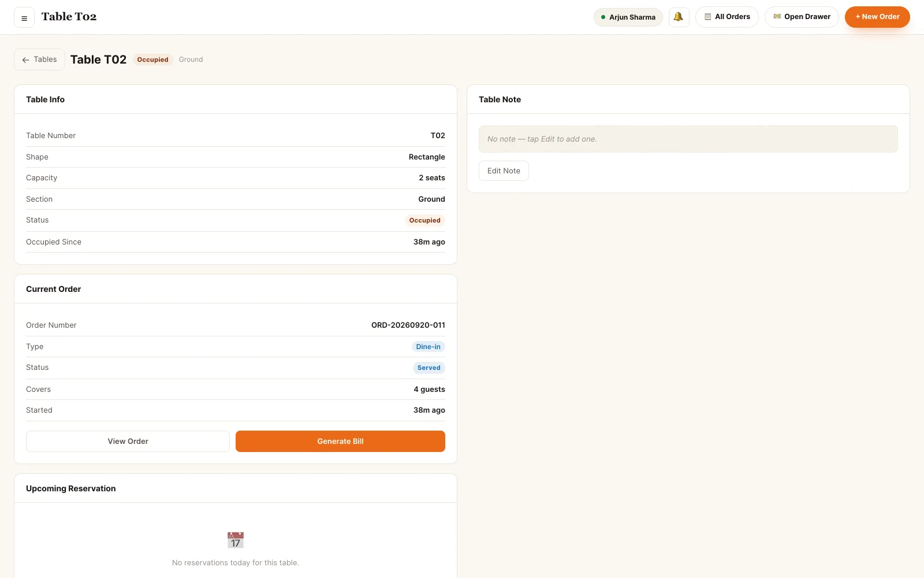Go back to Tables
924x578 pixels.
[39, 60]
